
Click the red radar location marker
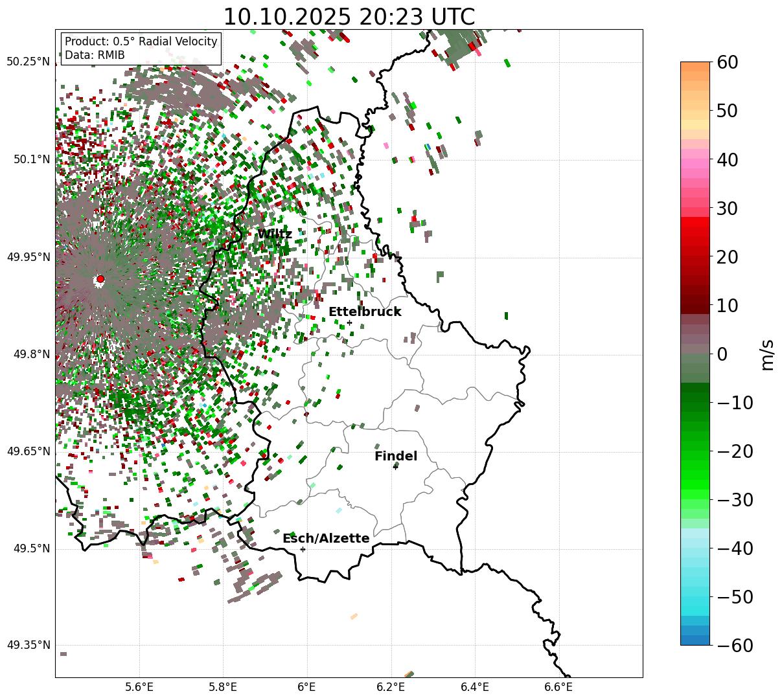(100, 279)
